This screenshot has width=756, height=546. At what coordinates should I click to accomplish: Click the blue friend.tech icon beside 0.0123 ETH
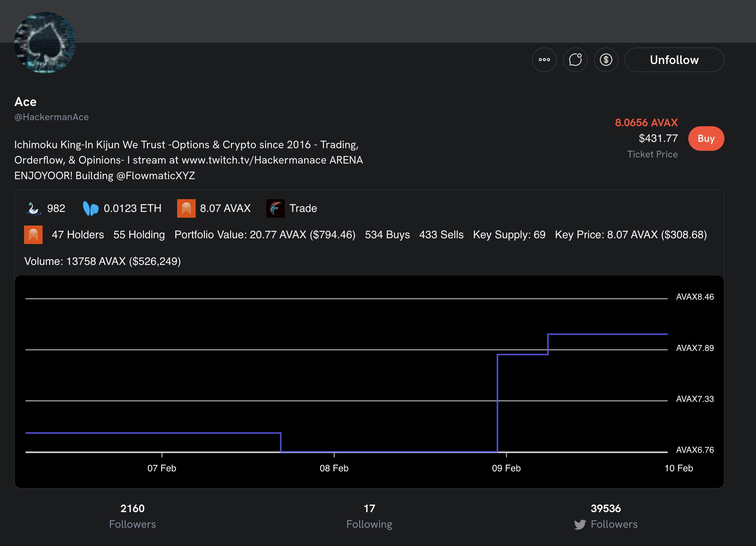tap(90, 209)
